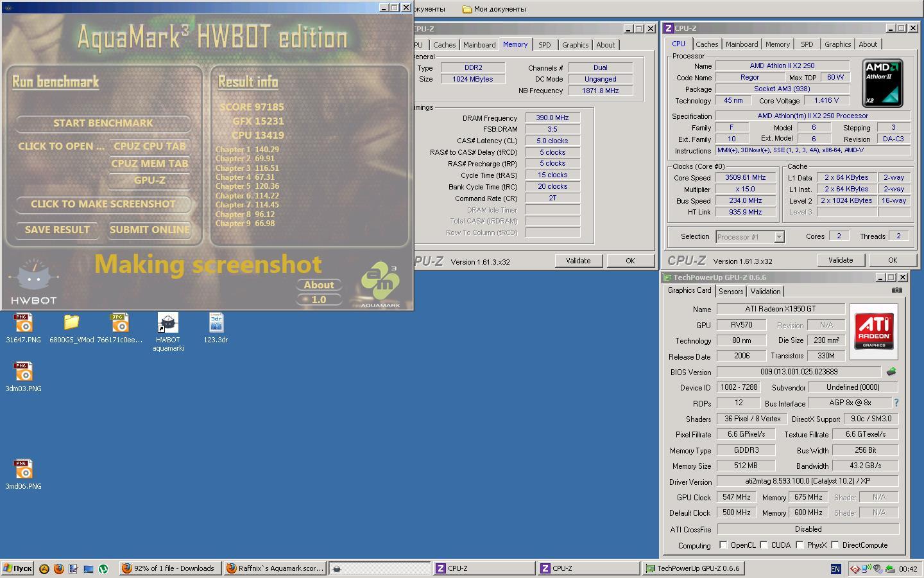Viewport: 924px width, 578px height.
Task: Click the GPU-Z title bar icon
Action: [x=667, y=277]
